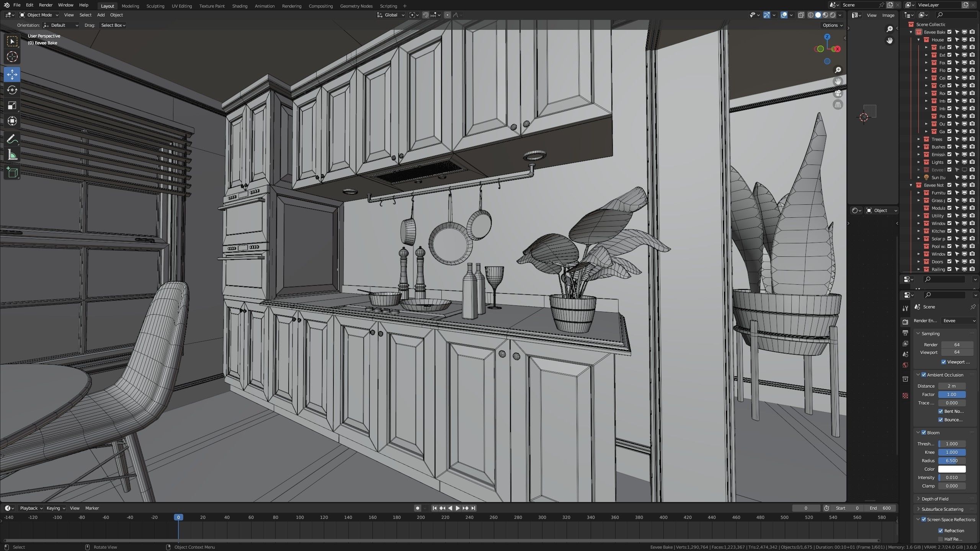The image size is (980, 551).
Task: Uncheck the Bloom checkbox
Action: pos(924,432)
